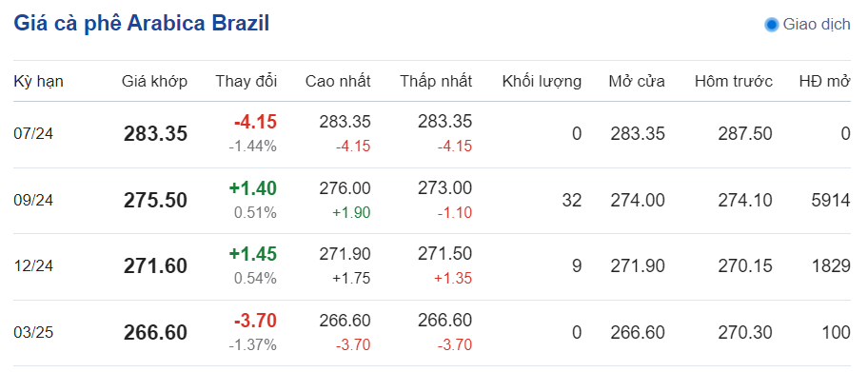Viewport: 868px width, 372px height.
Task: Click the +1.45 change value
Action: point(252,254)
